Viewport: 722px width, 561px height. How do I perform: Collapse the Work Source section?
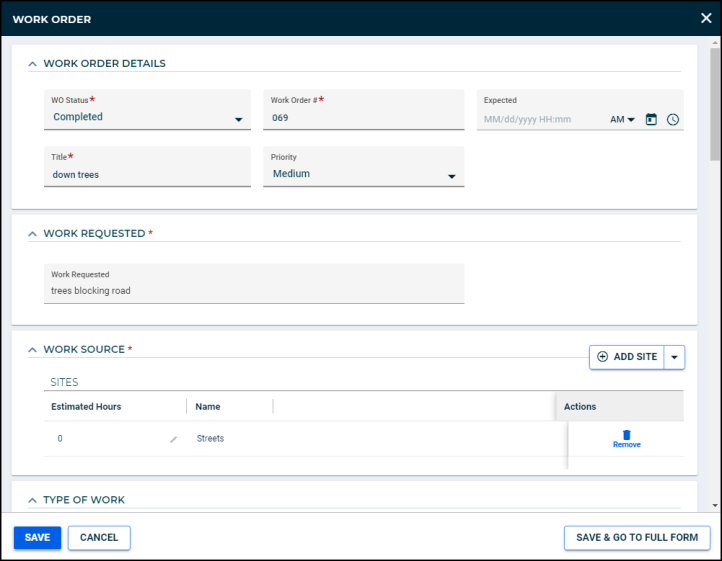click(32, 350)
